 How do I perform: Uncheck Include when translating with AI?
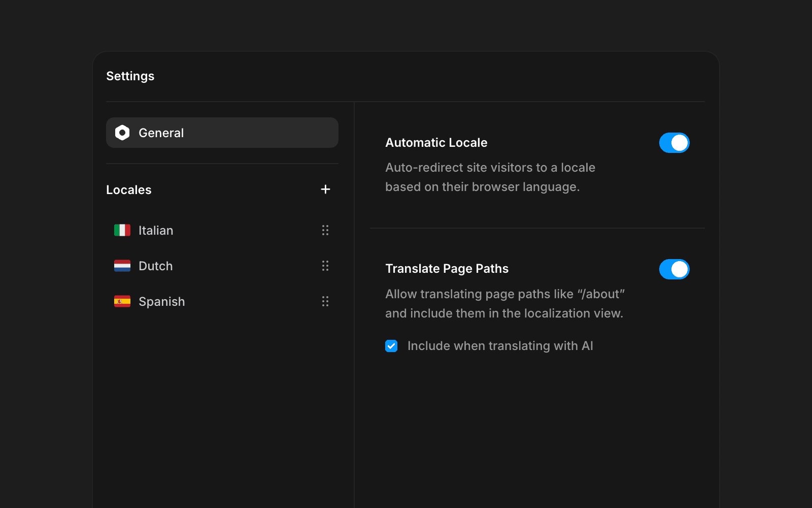[391, 346]
